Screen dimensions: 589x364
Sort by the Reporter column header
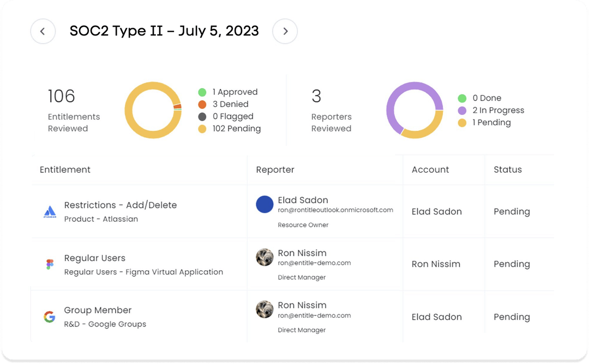tap(275, 169)
